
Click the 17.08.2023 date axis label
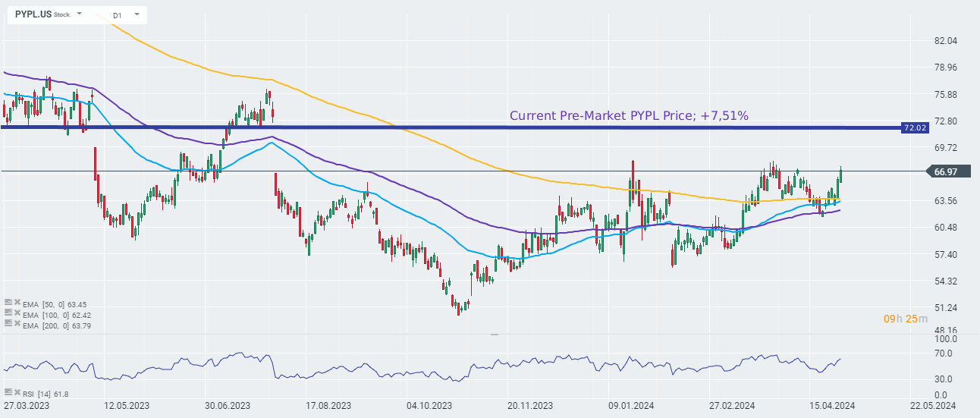[x=328, y=407]
